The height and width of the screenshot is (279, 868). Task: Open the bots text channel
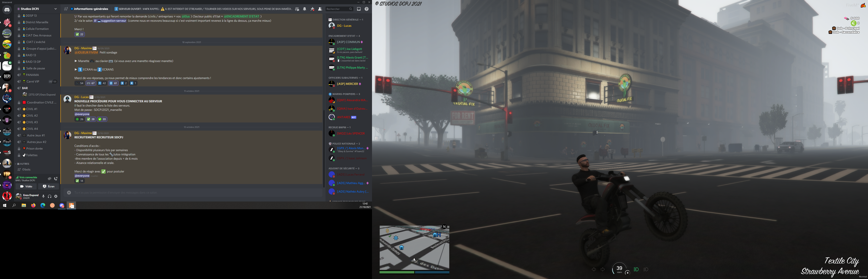pos(37,170)
